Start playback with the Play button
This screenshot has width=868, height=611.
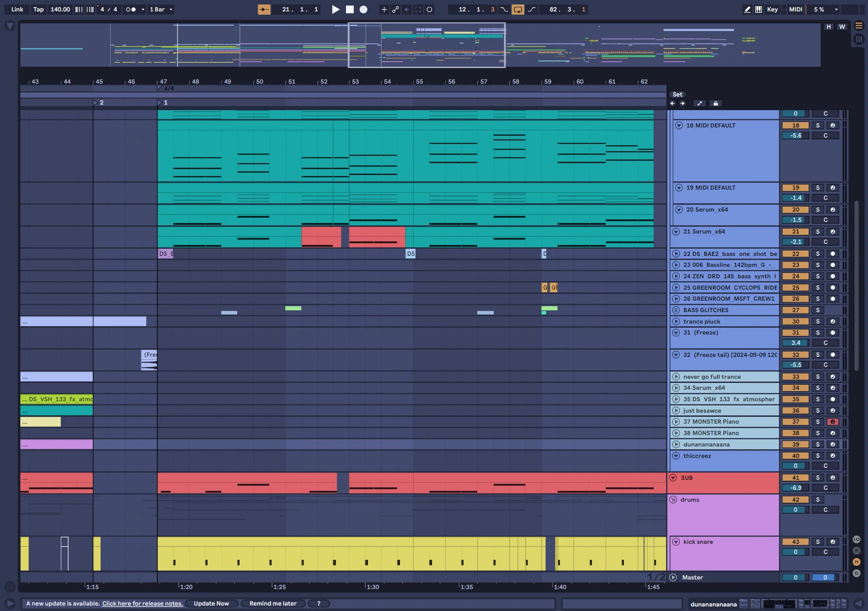[x=335, y=9]
